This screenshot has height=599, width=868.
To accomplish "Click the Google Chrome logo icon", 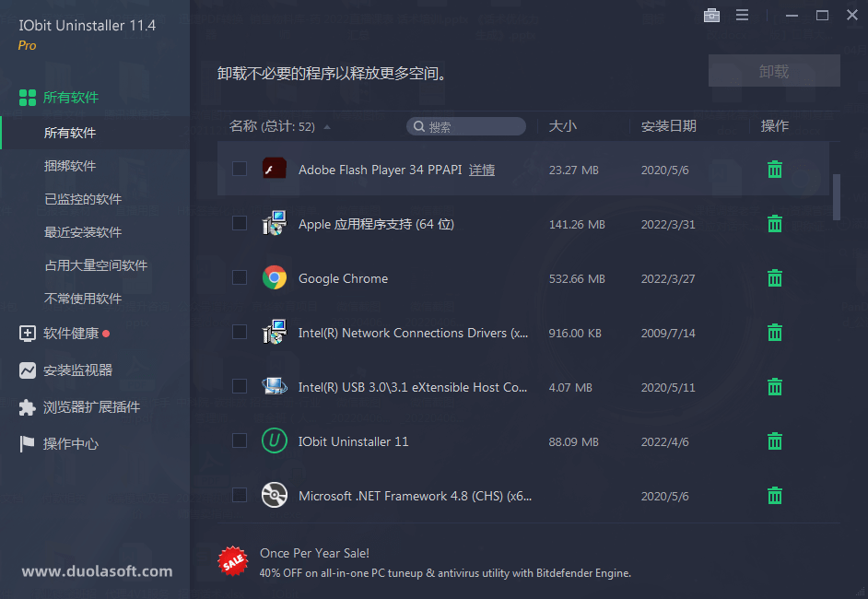I will (274, 278).
